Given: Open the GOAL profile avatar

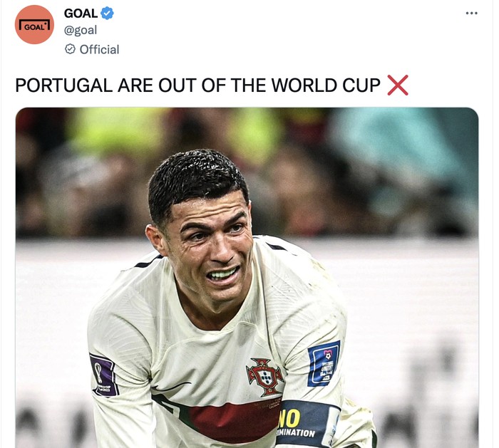Looking at the screenshot, I should [x=34, y=24].
